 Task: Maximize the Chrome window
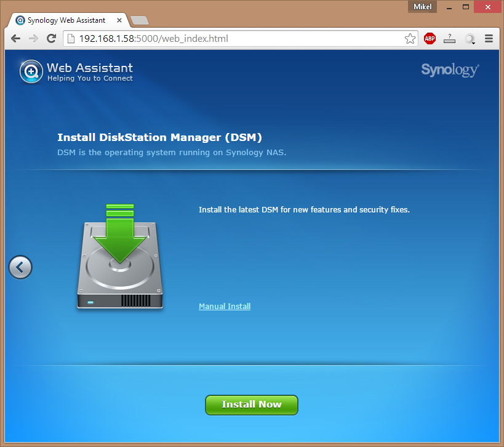(x=466, y=7)
